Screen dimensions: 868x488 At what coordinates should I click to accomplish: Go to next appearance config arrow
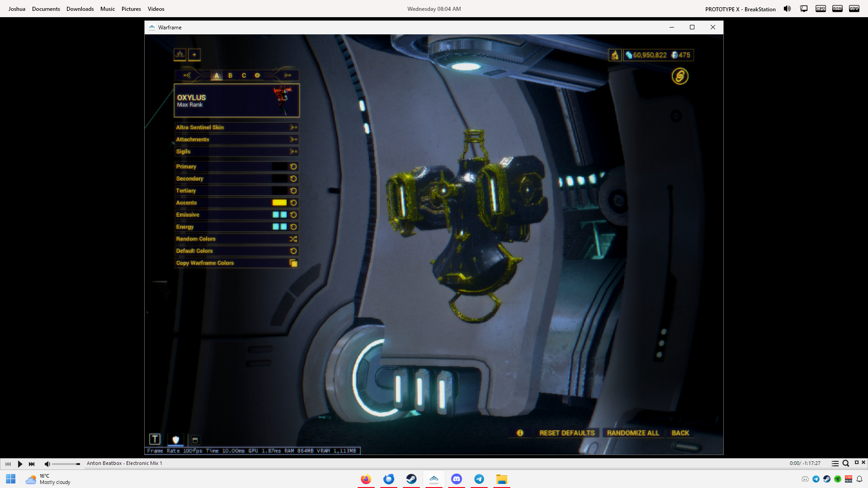(x=288, y=75)
